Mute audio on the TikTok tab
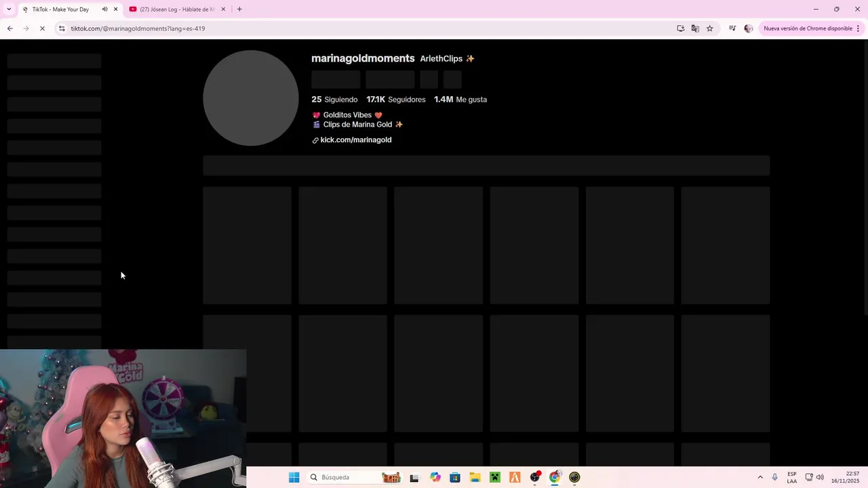 pyautogui.click(x=104, y=9)
